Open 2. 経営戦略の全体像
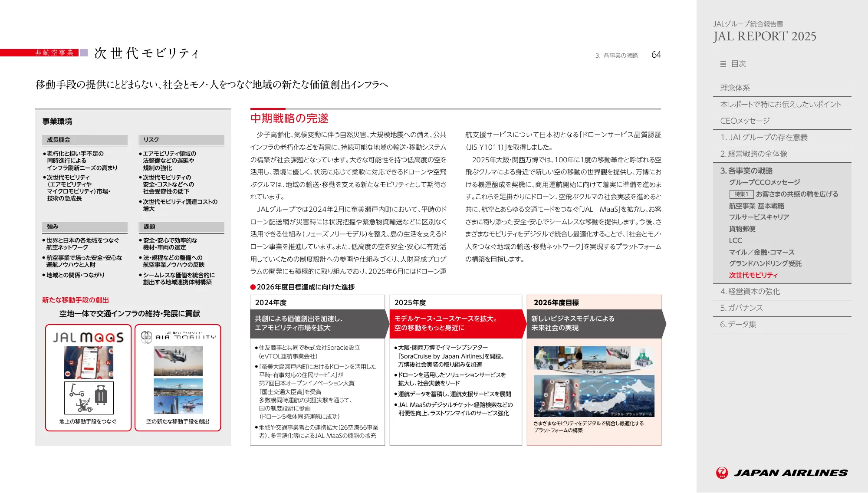Image resolution: width=868 pixels, height=493 pixels. pyautogui.click(x=782, y=154)
